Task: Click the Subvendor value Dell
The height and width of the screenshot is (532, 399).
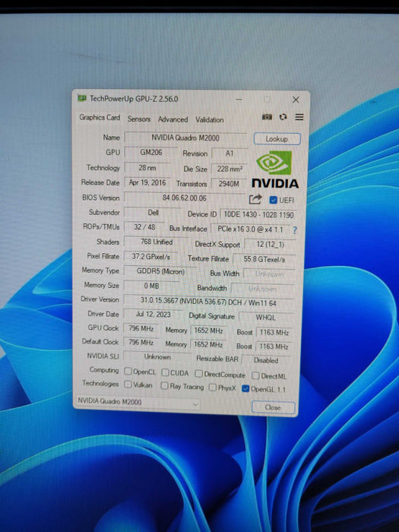Action: [153, 213]
